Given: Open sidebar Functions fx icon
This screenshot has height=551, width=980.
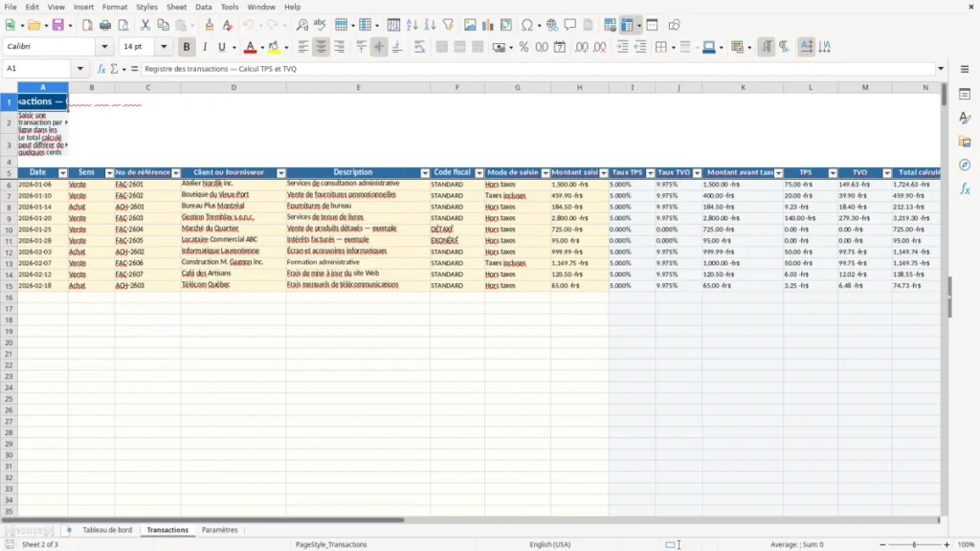Looking at the screenshot, I should pos(965,188).
